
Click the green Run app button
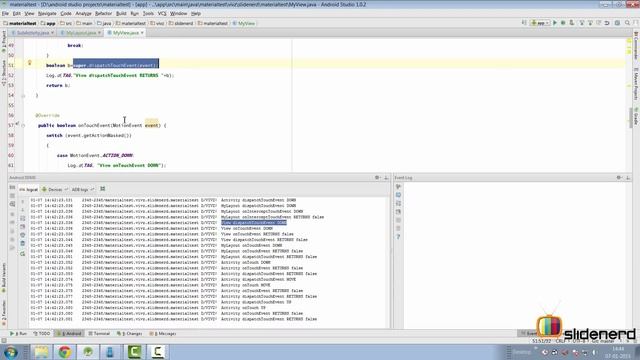pyautogui.click(x=555, y=23)
